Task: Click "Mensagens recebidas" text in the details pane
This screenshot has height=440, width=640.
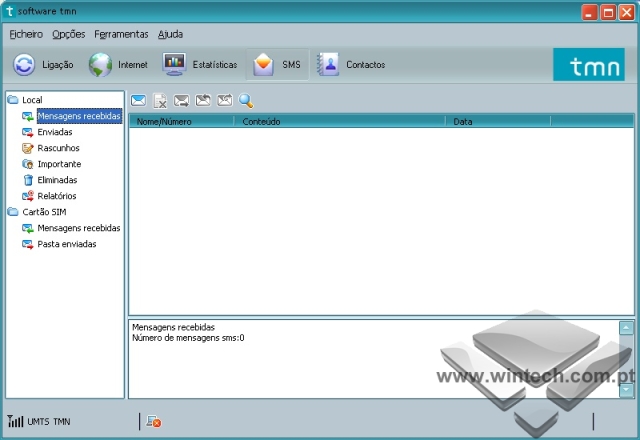Action: [x=173, y=327]
